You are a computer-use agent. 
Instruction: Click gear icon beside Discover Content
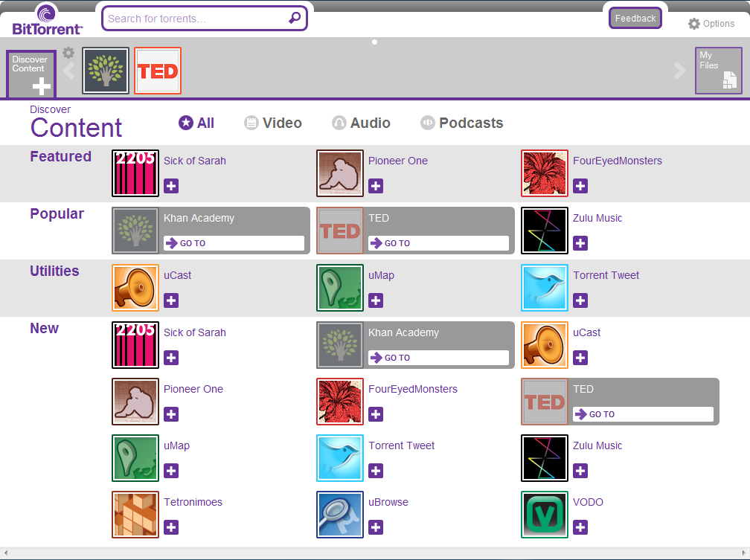coord(68,52)
